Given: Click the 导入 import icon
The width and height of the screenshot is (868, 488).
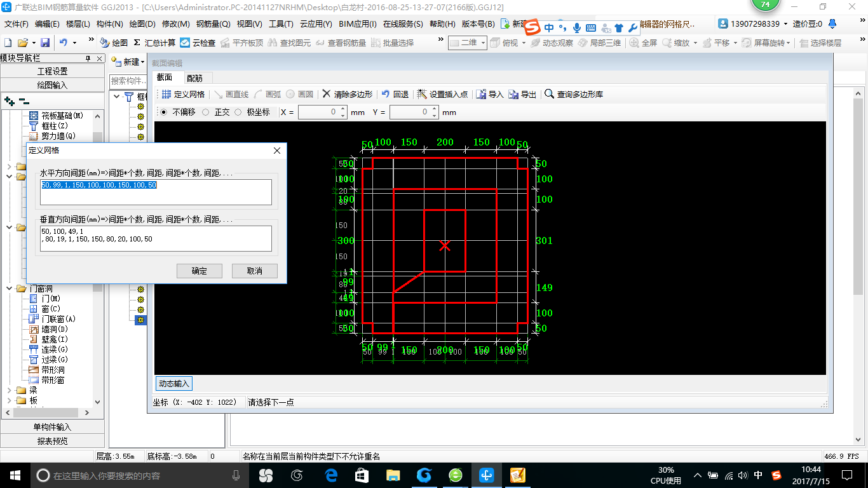Looking at the screenshot, I should pyautogui.click(x=482, y=94).
